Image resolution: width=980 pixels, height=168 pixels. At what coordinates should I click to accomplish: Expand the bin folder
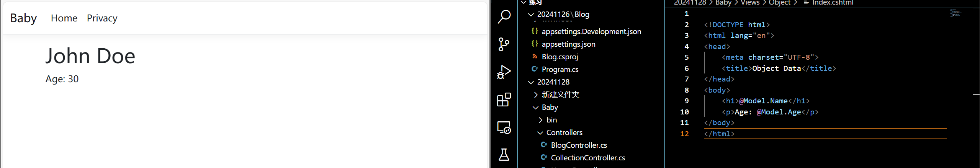551,120
